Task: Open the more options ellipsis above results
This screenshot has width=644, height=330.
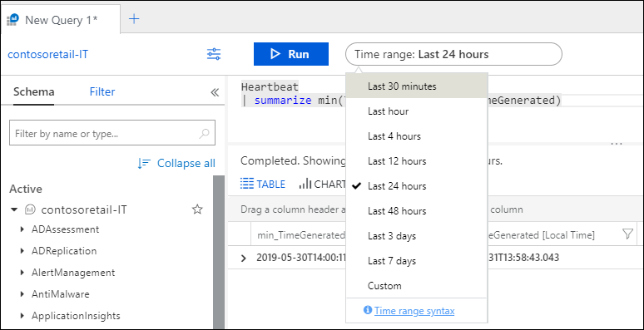Action: 617,144
